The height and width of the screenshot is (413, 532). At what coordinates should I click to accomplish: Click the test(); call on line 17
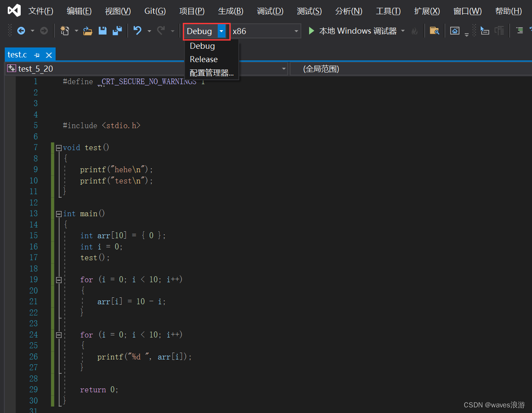point(95,258)
